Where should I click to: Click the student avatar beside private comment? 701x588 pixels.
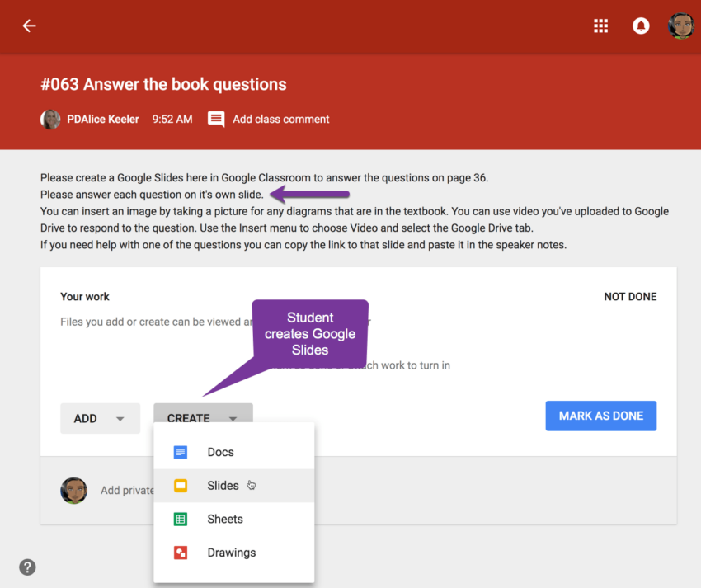[73, 491]
